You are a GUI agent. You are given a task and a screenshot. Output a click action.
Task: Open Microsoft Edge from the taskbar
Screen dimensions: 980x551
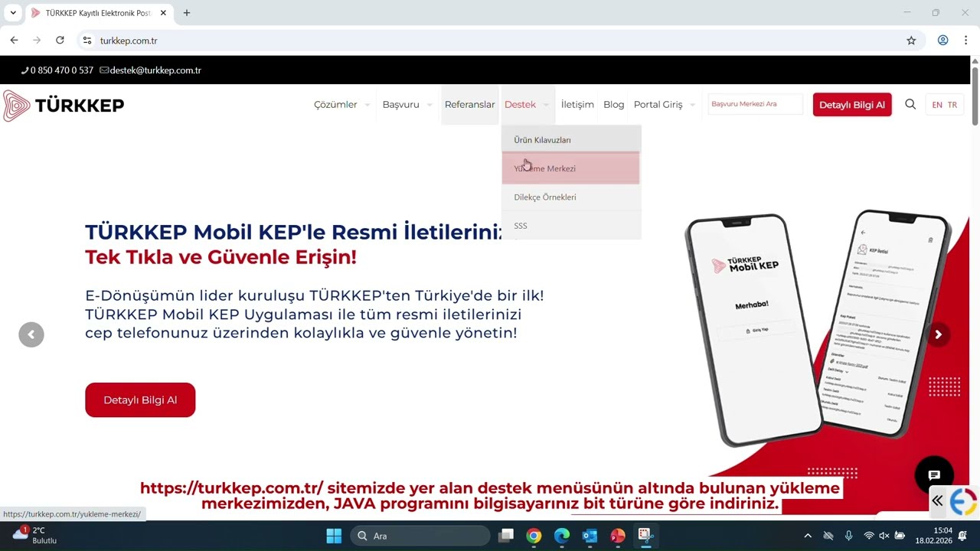(562, 536)
